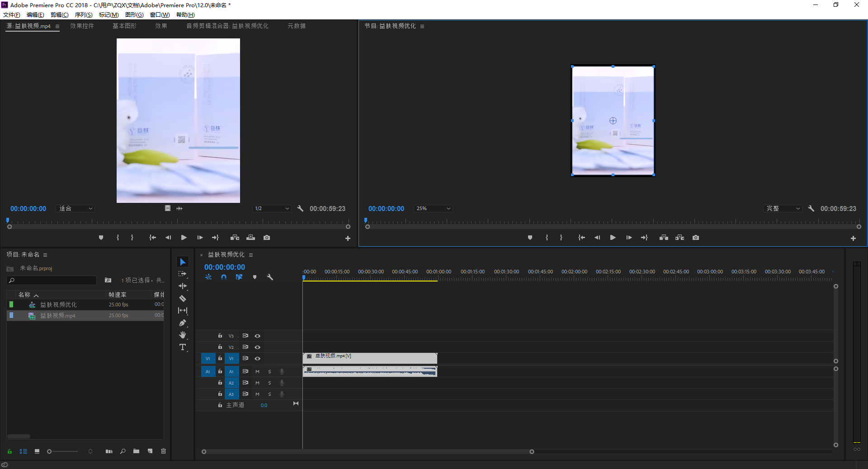868x469 pixels.
Task: Click Lift button in Program monitor
Action: pyautogui.click(x=664, y=238)
